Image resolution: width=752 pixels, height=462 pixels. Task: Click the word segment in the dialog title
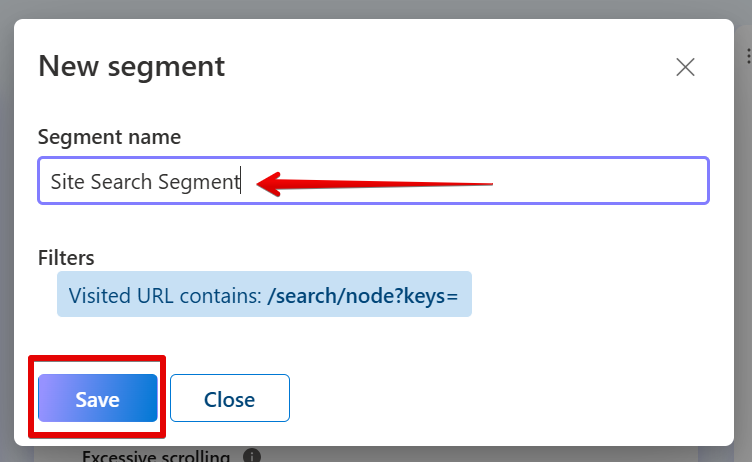pyautogui.click(x=166, y=67)
